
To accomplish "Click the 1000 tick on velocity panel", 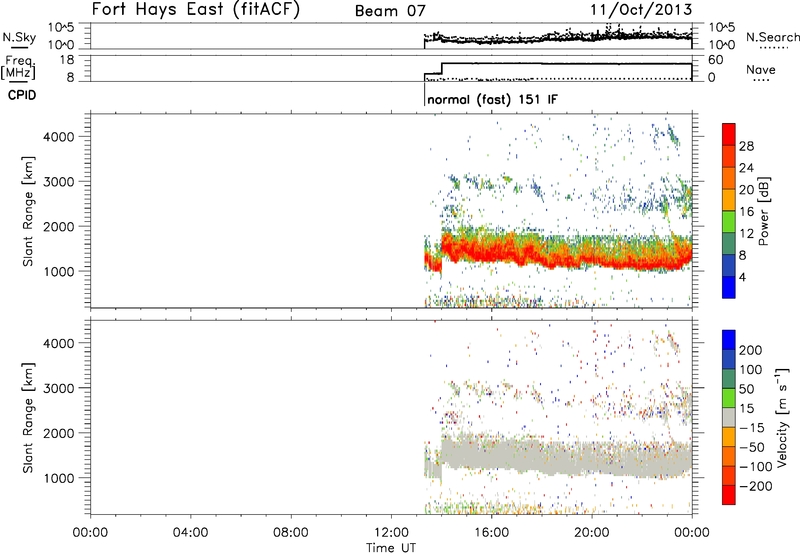I will (59, 478).
